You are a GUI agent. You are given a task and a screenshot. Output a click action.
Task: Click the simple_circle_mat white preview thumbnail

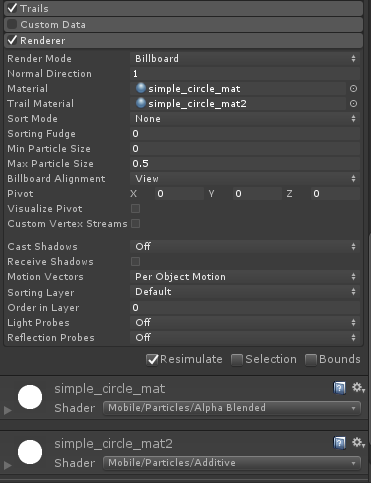(x=30, y=397)
